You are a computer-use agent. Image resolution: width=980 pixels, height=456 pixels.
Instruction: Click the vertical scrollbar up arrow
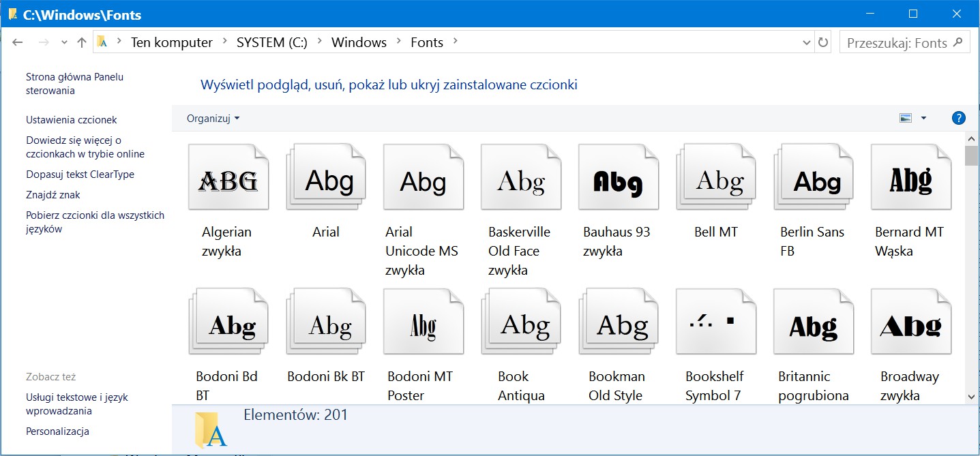[971, 138]
